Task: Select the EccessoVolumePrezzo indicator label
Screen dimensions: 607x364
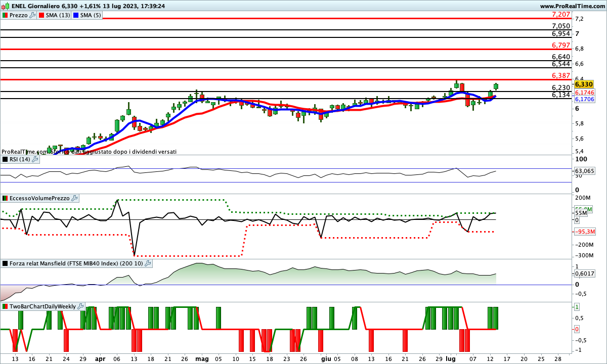Action: point(39,198)
